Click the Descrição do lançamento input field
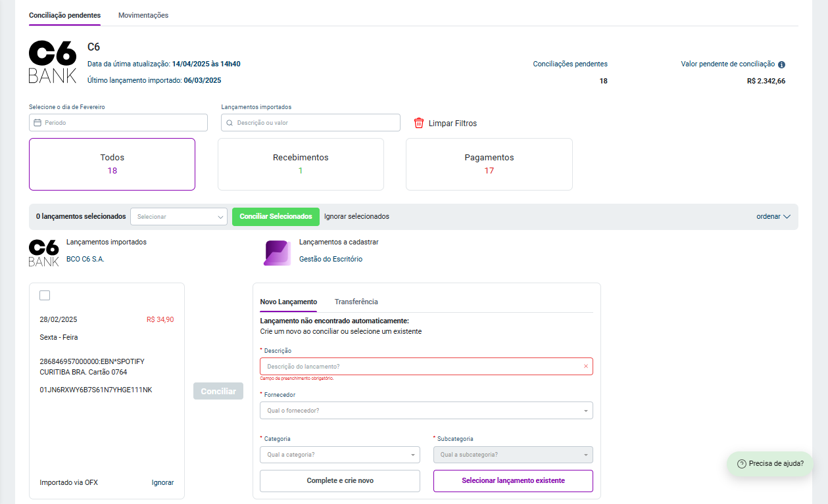 point(426,366)
